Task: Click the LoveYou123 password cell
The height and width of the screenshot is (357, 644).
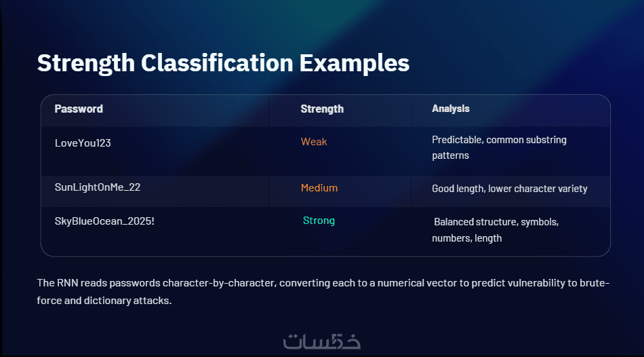Action: [x=83, y=143]
